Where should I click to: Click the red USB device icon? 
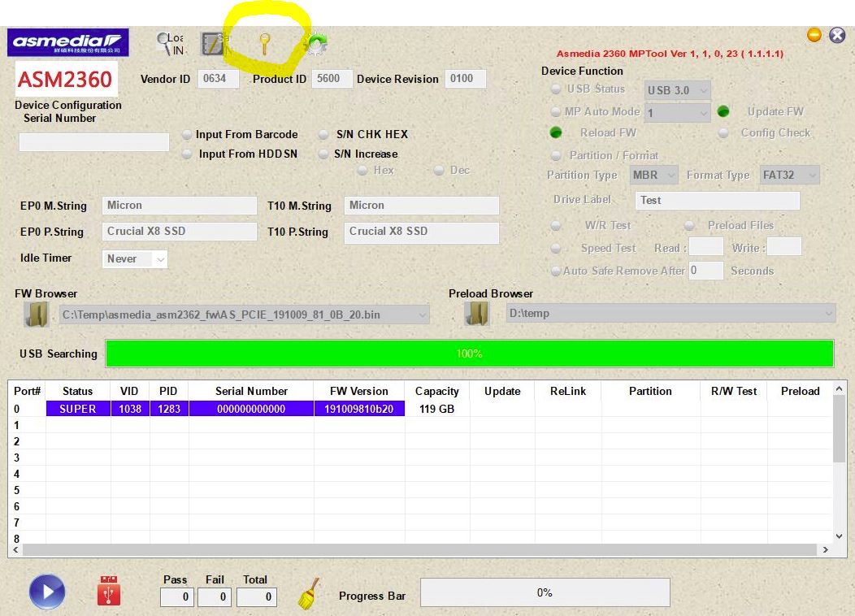click(109, 590)
